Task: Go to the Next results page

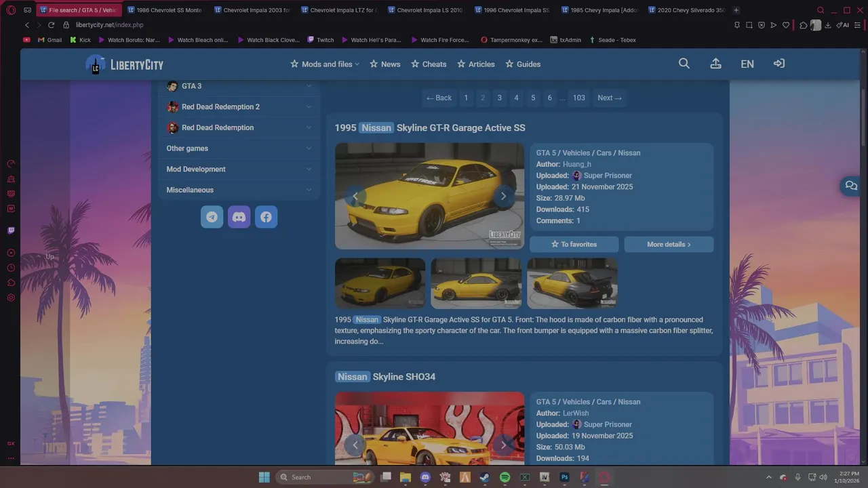Action: [610, 98]
